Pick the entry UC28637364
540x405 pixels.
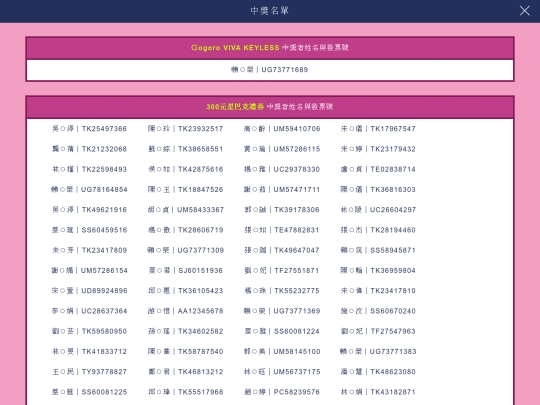(90, 311)
